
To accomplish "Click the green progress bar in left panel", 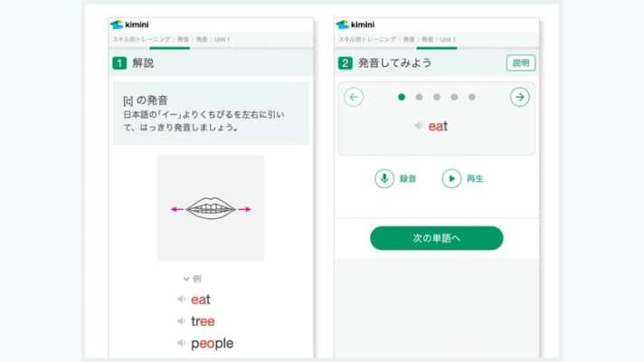I will point(170,49).
